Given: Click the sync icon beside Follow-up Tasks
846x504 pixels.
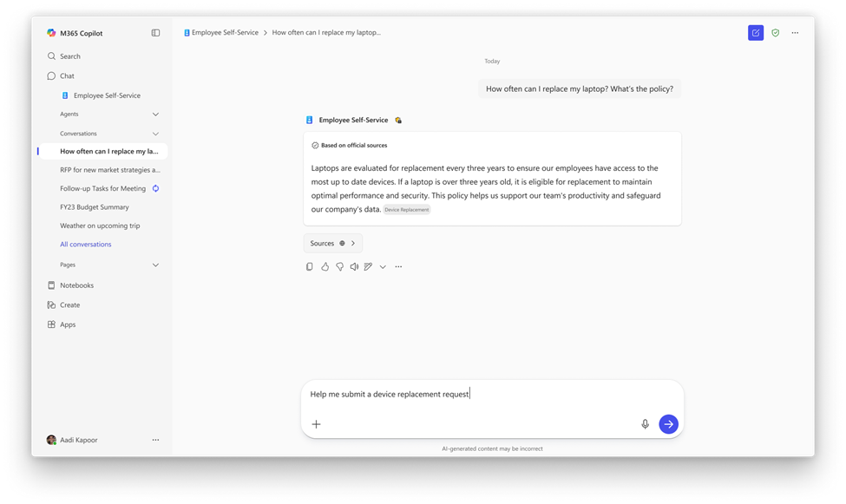Looking at the screenshot, I should 155,188.
